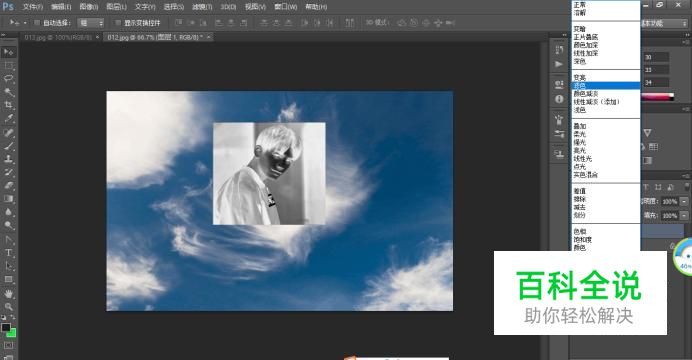Close the 012.jpg document tab
The width and height of the screenshot is (692, 360).
(x=208, y=38)
